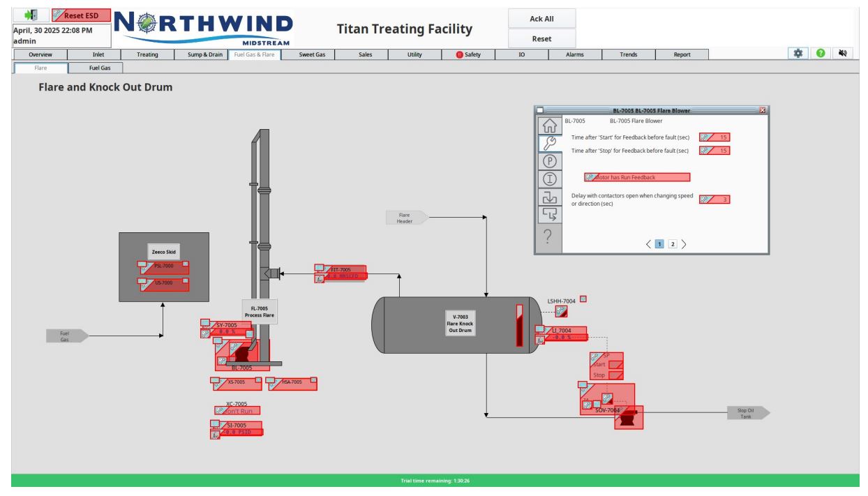
Task: Select the Flare sub-tab
Action: [x=40, y=68]
